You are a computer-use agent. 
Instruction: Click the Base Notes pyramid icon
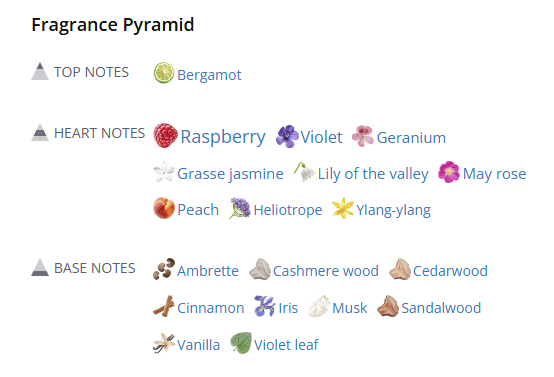pyautogui.click(x=40, y=267)
